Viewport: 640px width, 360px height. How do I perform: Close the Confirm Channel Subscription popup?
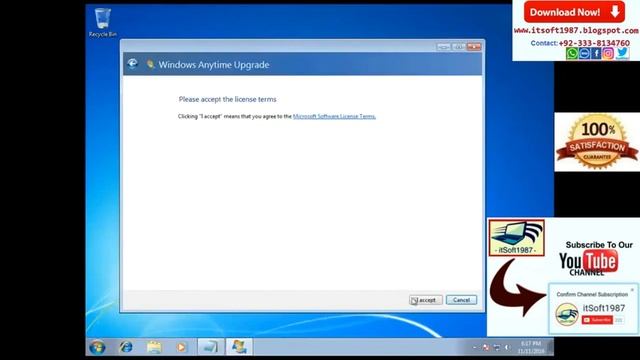click(x=632, y=290)
